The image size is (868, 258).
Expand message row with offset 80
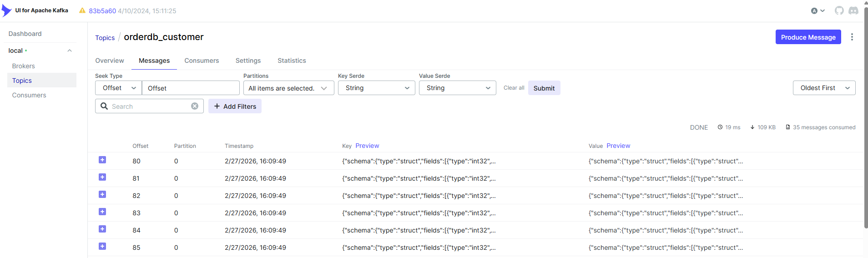[x=102, y=160]
